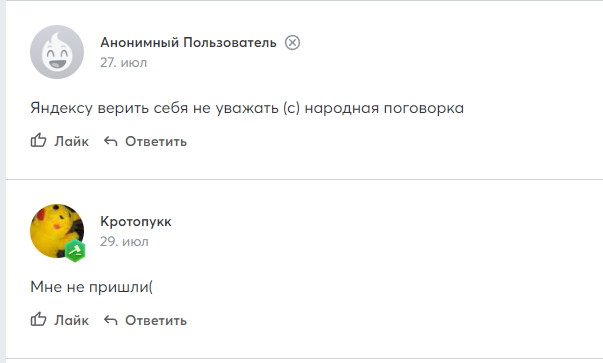Click the "Мне не пришли(" comment text

click(x=92, y=287)
